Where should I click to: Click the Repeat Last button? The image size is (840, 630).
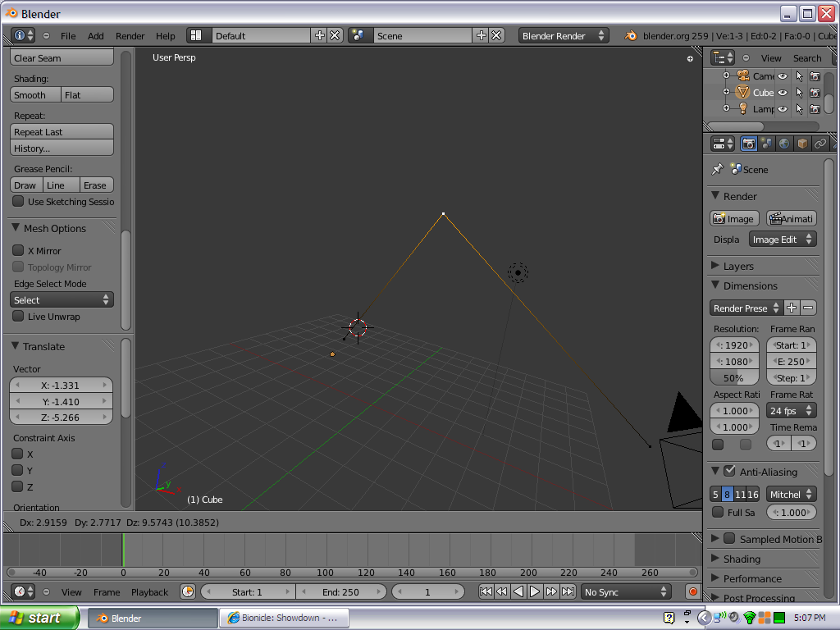(62, 132)
